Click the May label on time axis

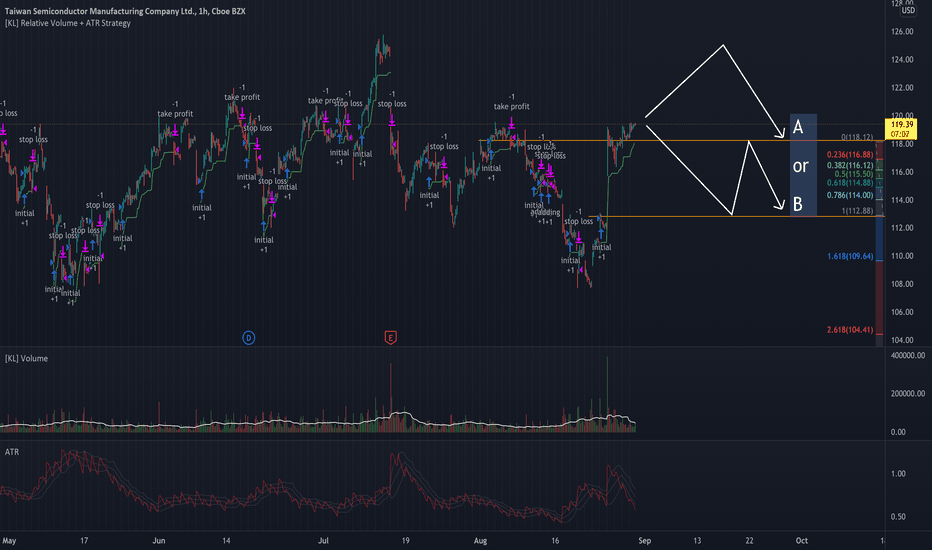(9, 541)
